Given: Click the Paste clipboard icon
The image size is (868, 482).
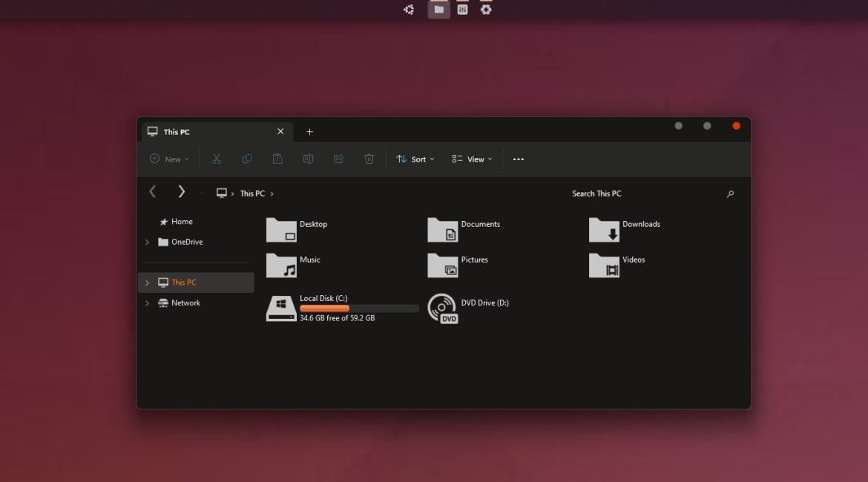Looking at the screenshot, I should point(277,159).
